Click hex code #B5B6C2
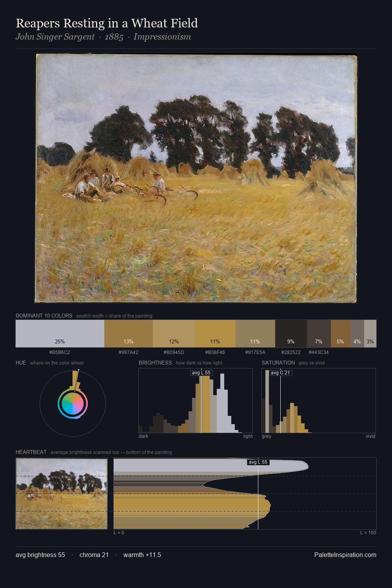 click(60, 352)
